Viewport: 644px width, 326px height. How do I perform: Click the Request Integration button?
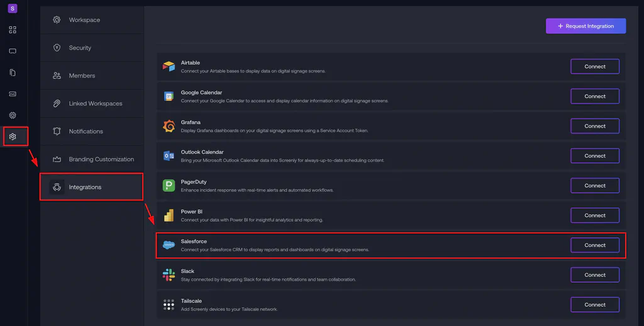(586, 26)
